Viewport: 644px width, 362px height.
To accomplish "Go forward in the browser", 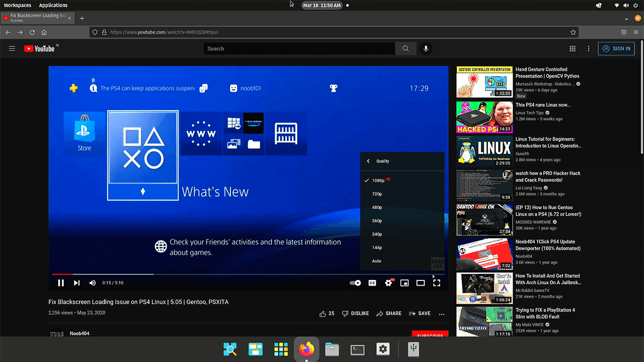I will coord(20,32).
